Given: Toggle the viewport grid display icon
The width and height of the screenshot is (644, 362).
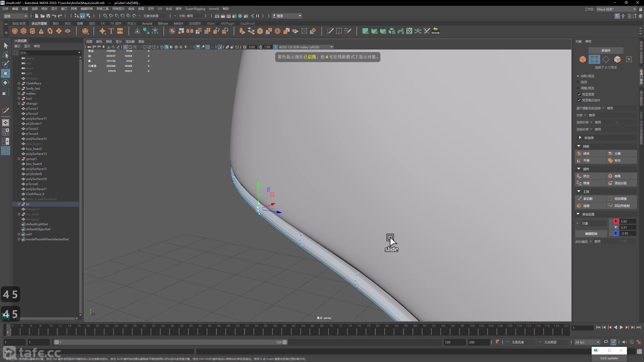Looking at the screenshot, I should (125, 47).
